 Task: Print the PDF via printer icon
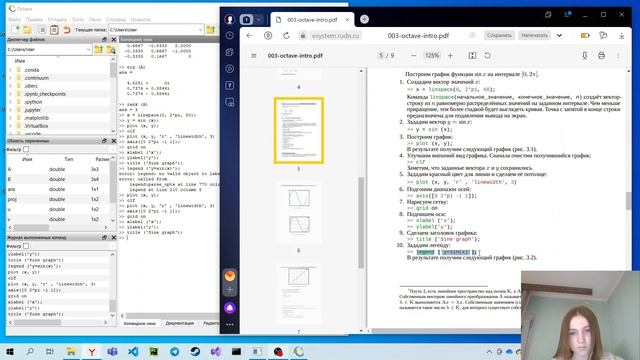[x=601, y=56]
